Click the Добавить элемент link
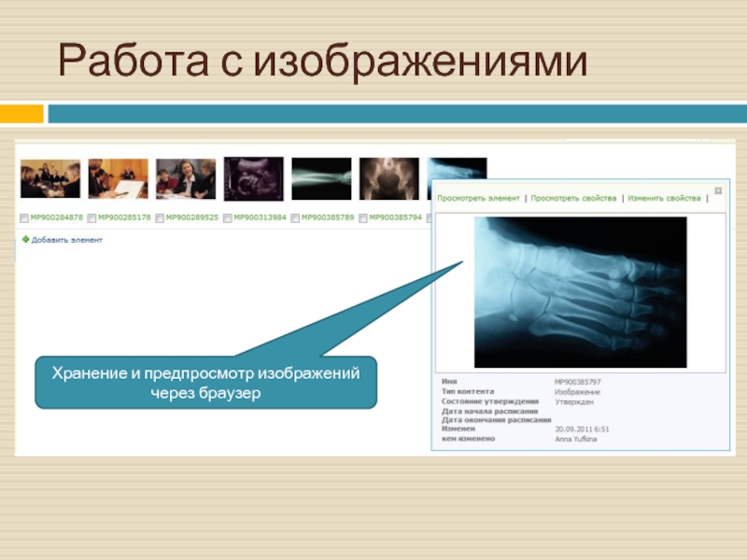 tap(66, 240)
